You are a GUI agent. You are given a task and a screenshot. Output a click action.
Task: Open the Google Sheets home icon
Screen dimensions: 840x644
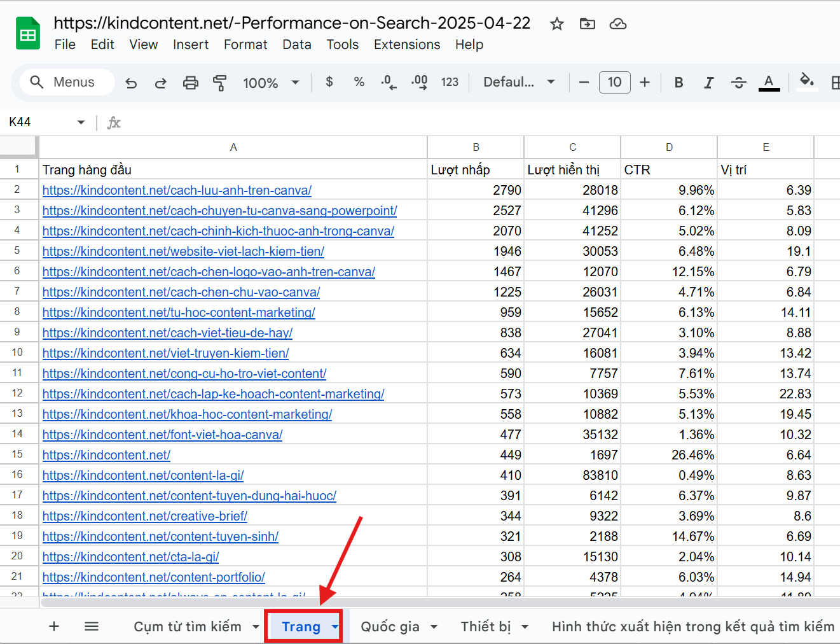(28, 34)
